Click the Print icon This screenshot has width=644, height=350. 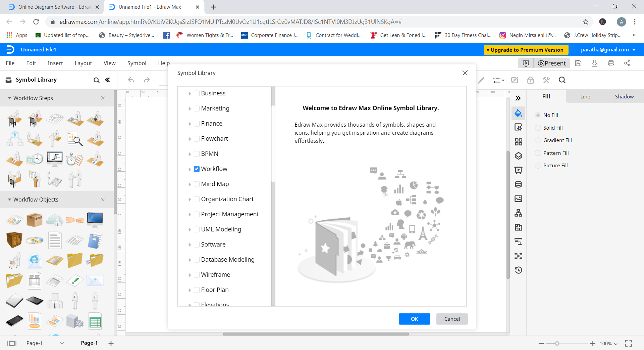[x=611, y=63]
